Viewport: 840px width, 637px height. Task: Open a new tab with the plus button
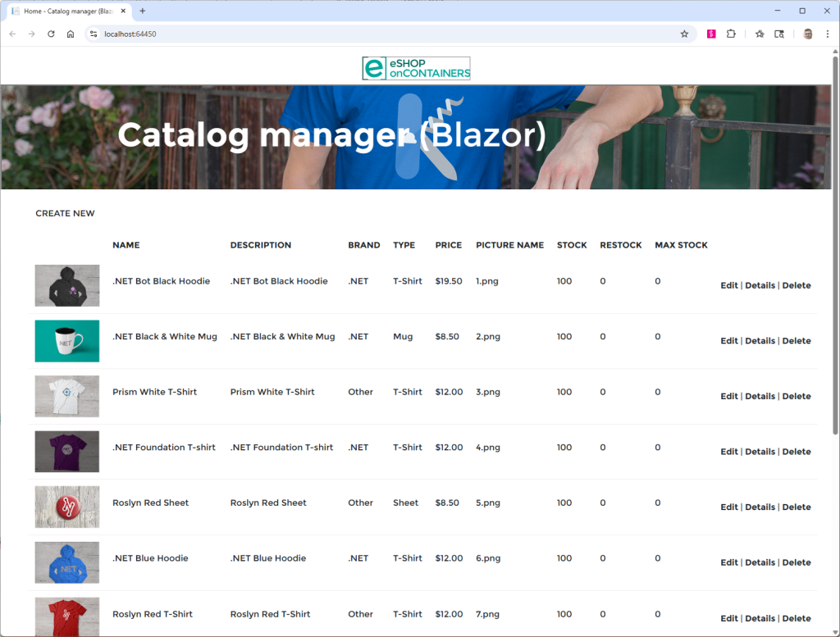click(x=143, y=11)
